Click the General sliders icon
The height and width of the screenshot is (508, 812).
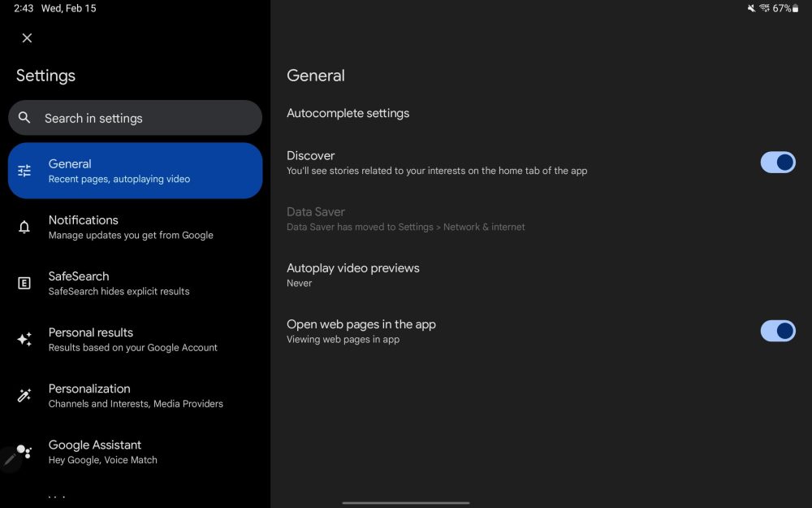click(24, 171)
